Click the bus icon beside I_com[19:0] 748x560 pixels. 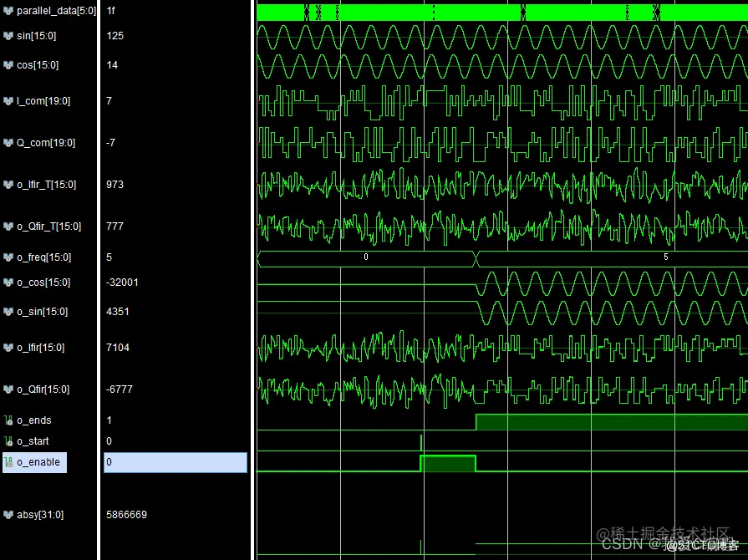[x=8, y=100]
